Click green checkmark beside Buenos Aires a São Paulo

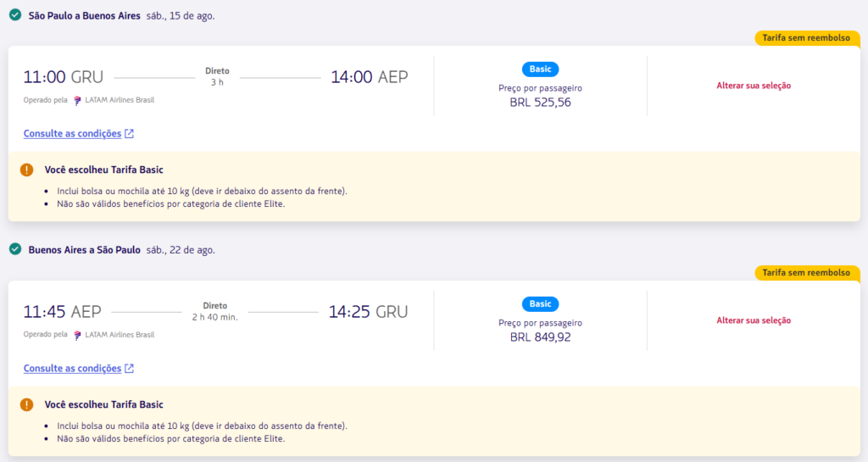point(15,249)
